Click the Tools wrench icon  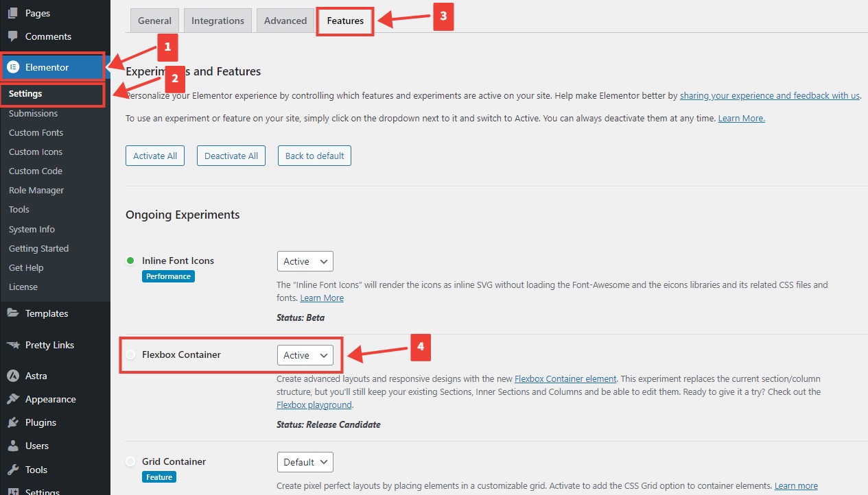tap(12, 470)
